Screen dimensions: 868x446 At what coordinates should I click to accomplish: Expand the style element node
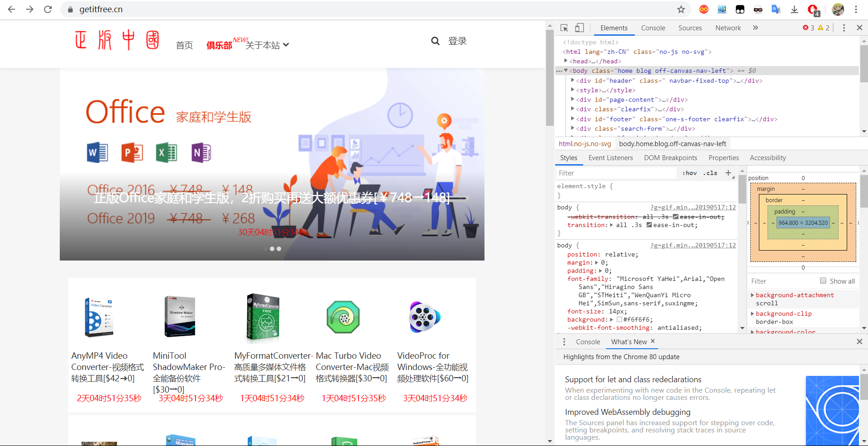coord(572,90)
